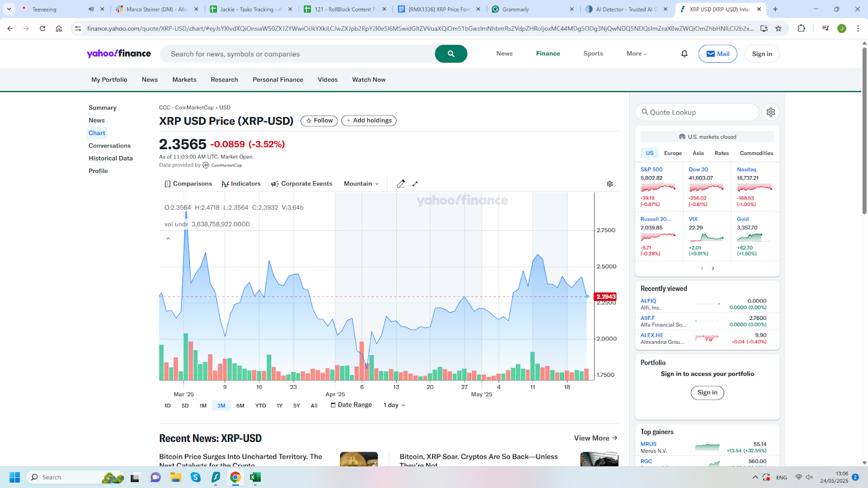Image resolution: width=868 pixels, height=488 pixels.
Task: Select the 5Y range
Action: (x=296, y=406)
